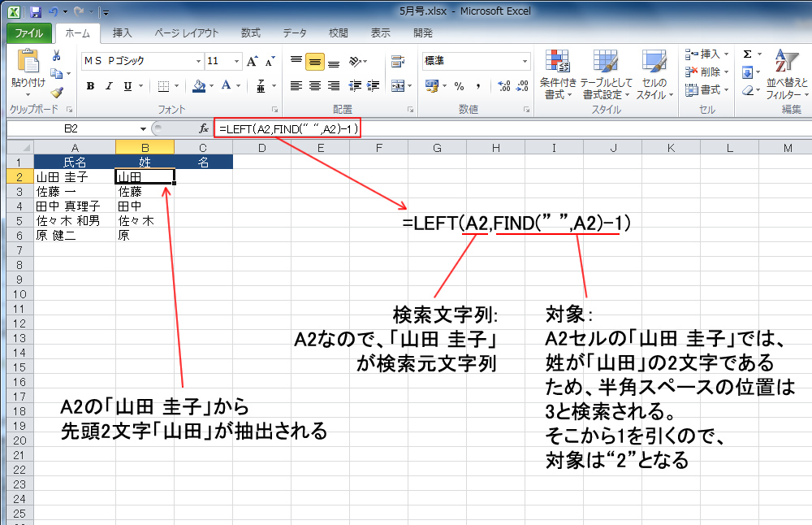Click the 挿入 button in cells group

(x=707, y=54)
